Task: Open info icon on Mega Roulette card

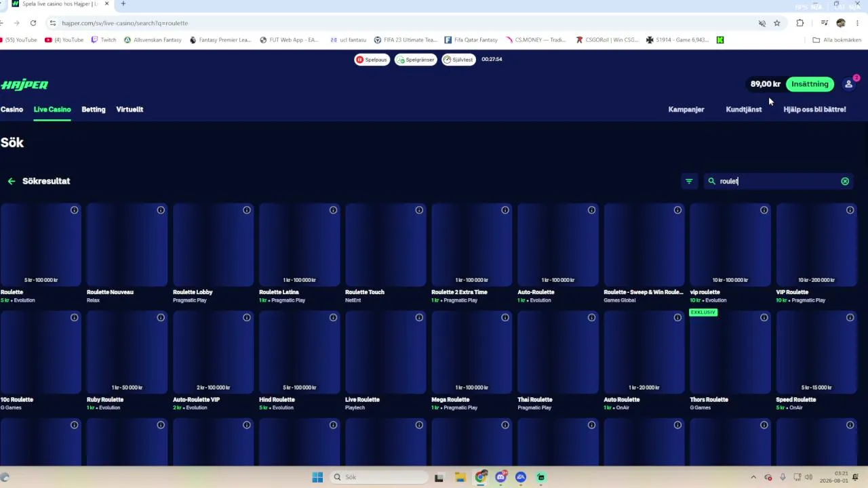Action: (x=505, y=317)
